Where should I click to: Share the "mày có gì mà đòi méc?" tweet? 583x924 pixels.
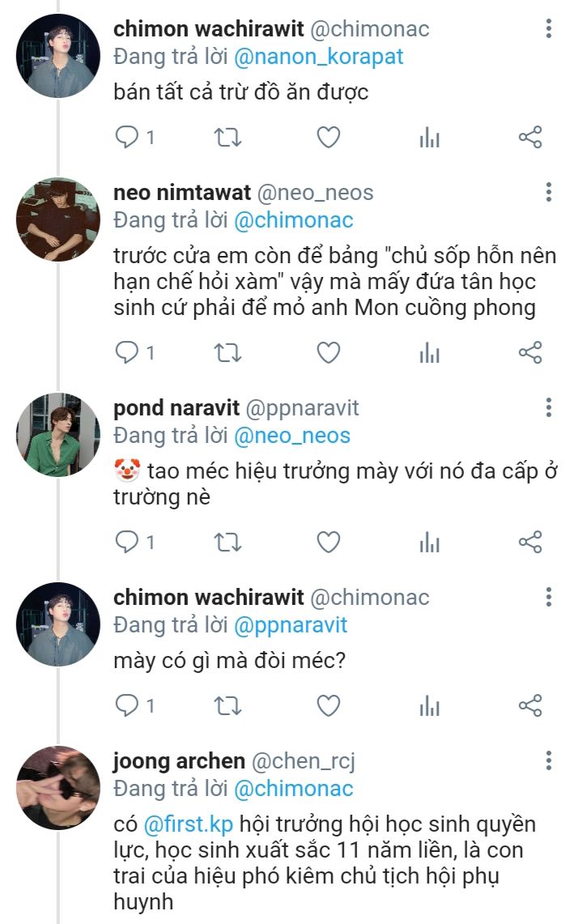coord(530,706)
